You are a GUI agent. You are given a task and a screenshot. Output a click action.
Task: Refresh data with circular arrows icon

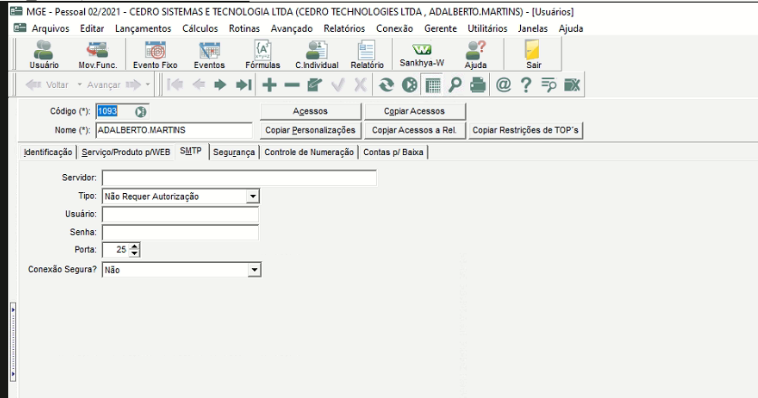point(386,85)
